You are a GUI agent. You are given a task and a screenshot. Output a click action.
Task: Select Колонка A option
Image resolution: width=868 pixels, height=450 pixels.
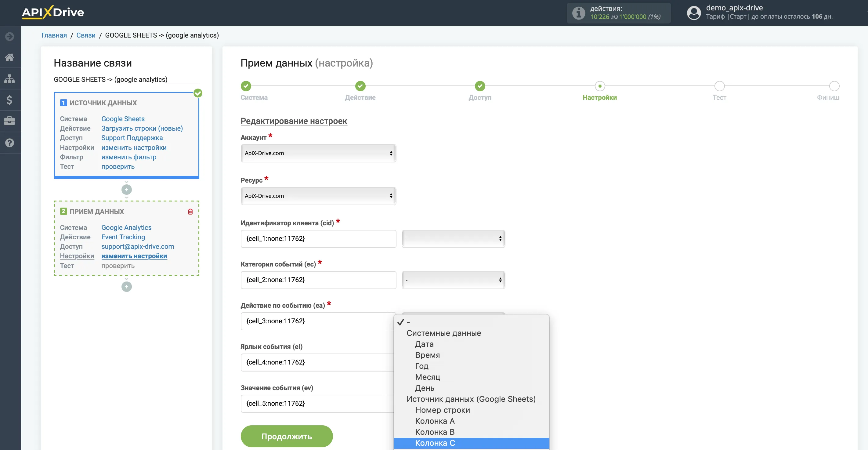pyautogui.click(x=472, y=421)
